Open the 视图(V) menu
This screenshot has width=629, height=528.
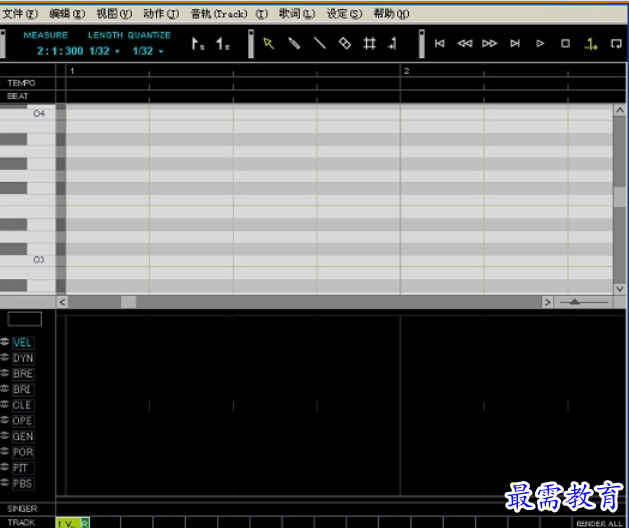coord(114,14)
